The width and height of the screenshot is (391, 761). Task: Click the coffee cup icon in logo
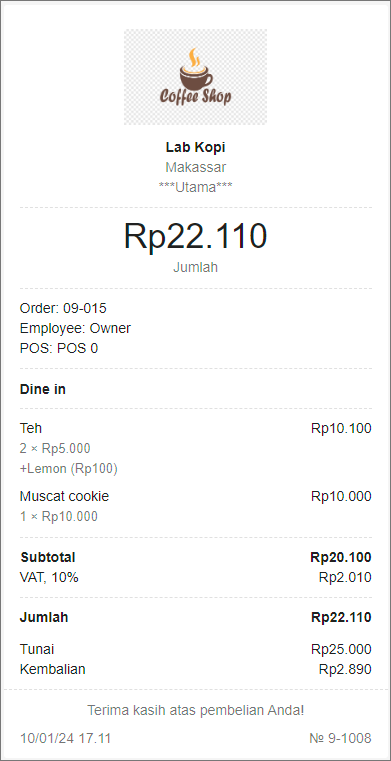[196, 68]
